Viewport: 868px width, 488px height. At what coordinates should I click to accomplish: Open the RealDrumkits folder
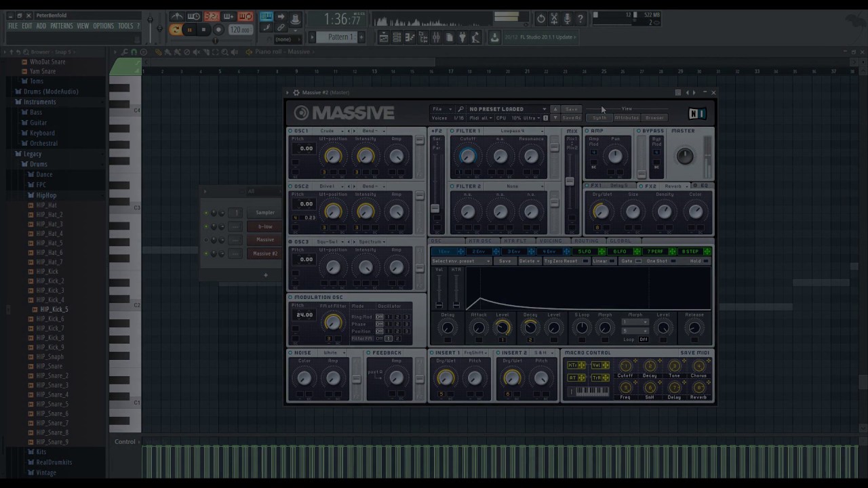[54, 463]
